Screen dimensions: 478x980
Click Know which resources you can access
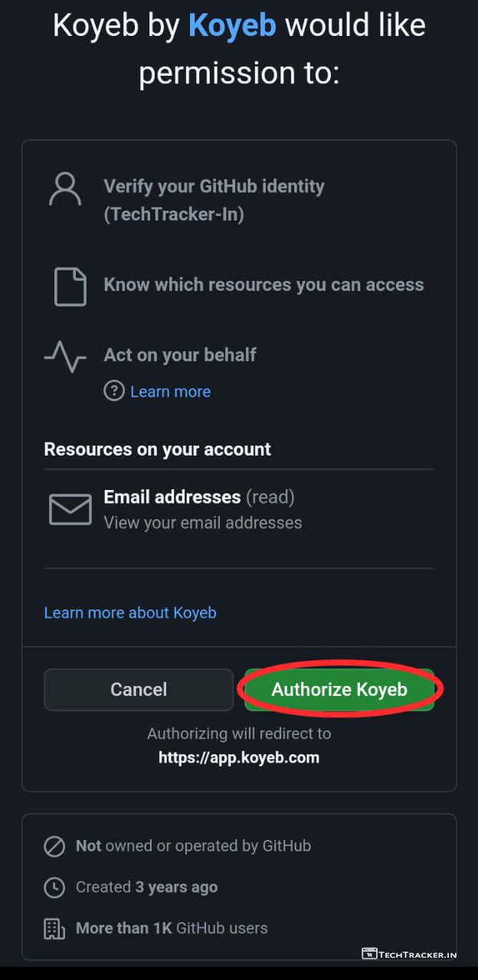click(x=264, y=285)
